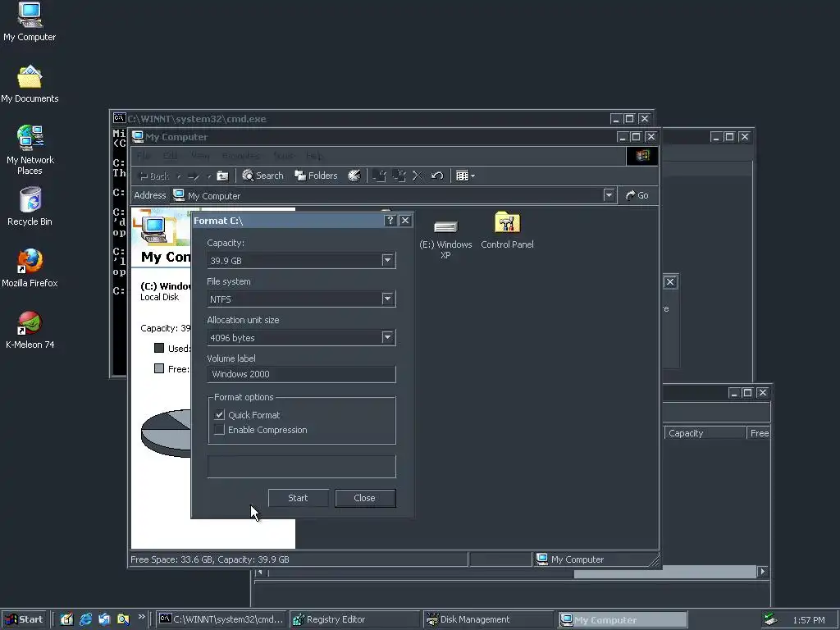This screenshot has height=630, width=840.
Task: Click the status bar free space text
Action: (x=210, y=559)
